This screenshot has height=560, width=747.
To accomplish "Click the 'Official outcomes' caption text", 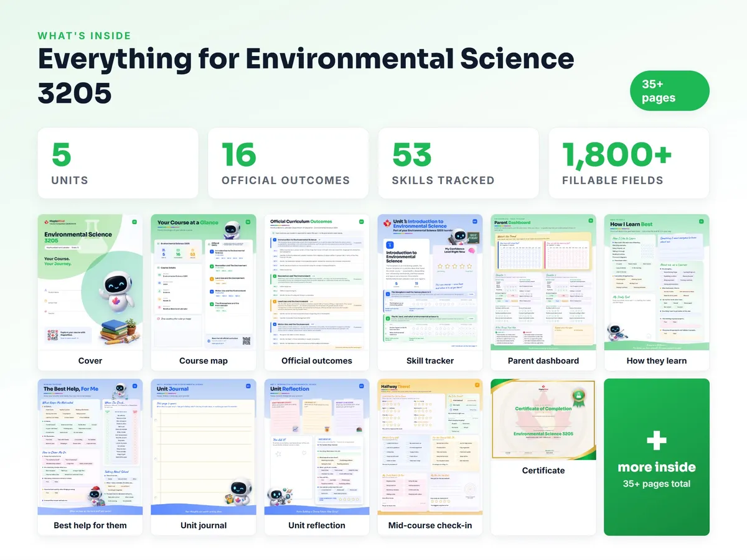I will 317,361.
